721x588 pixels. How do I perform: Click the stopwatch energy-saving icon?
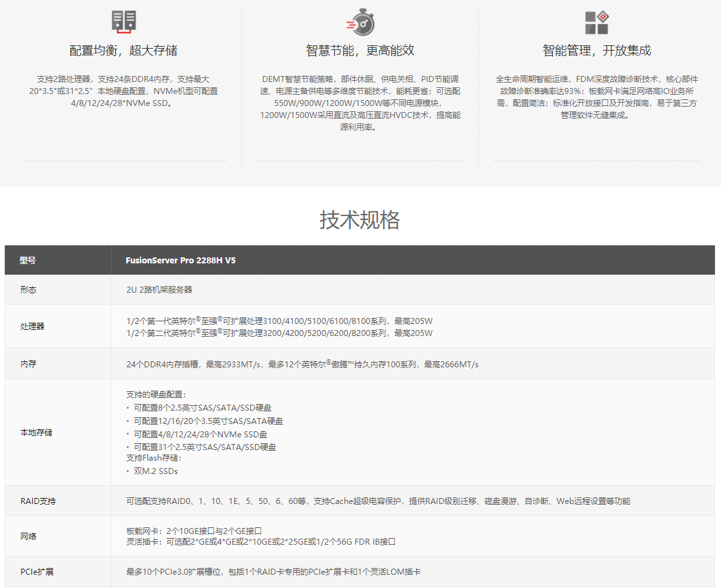click(x=360, y=22)
